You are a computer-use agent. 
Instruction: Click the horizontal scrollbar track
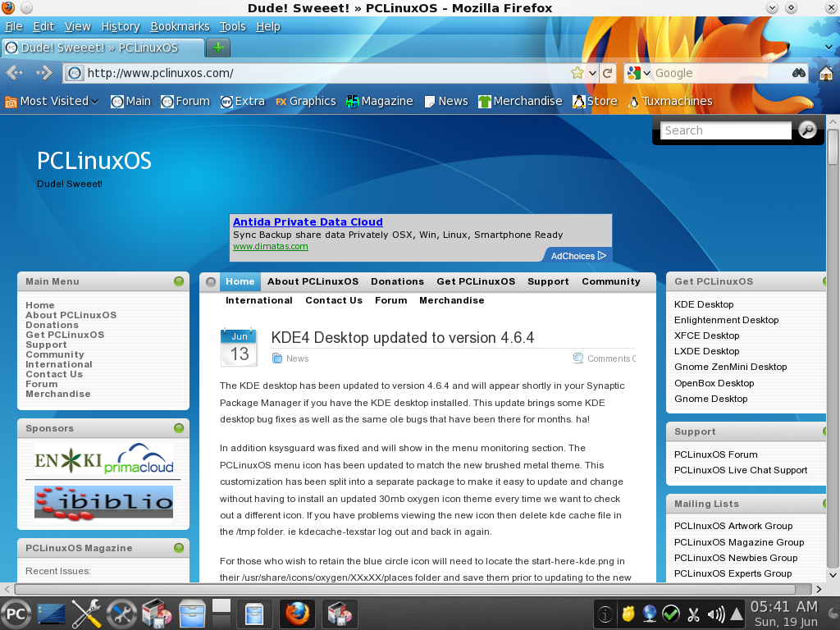[413, 589]
